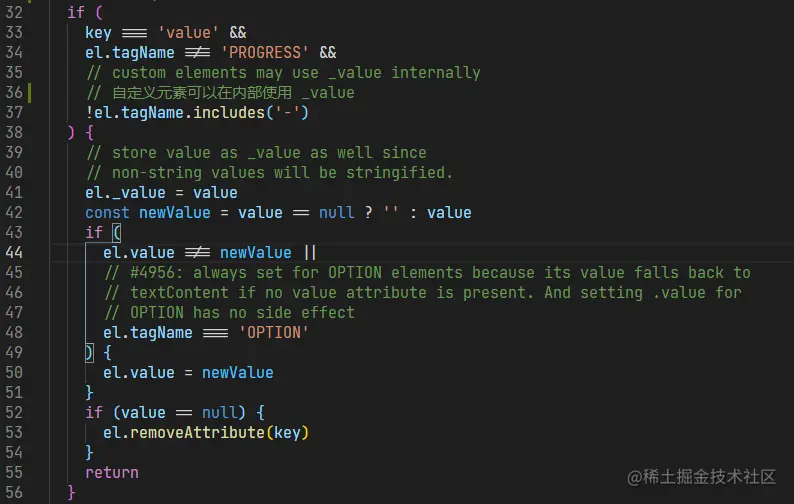
Task: Click line number 50 in the gutter
Action: pyautogui.click(x=14, y=372)
